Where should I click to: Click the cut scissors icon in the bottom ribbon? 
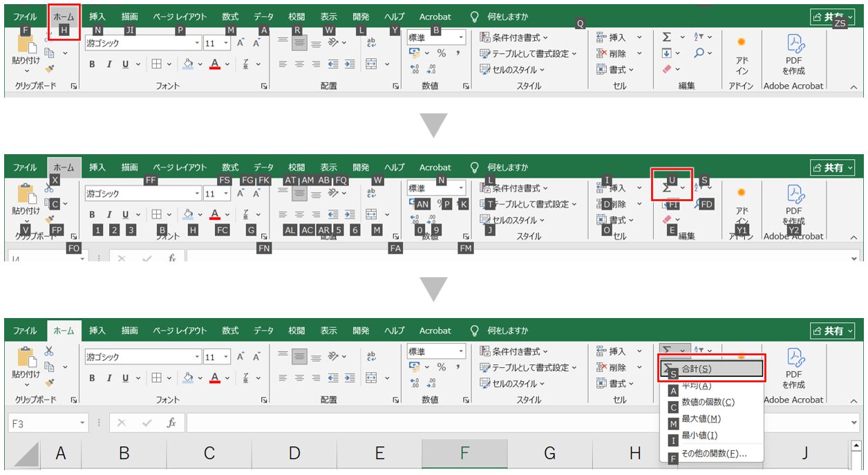49,351
